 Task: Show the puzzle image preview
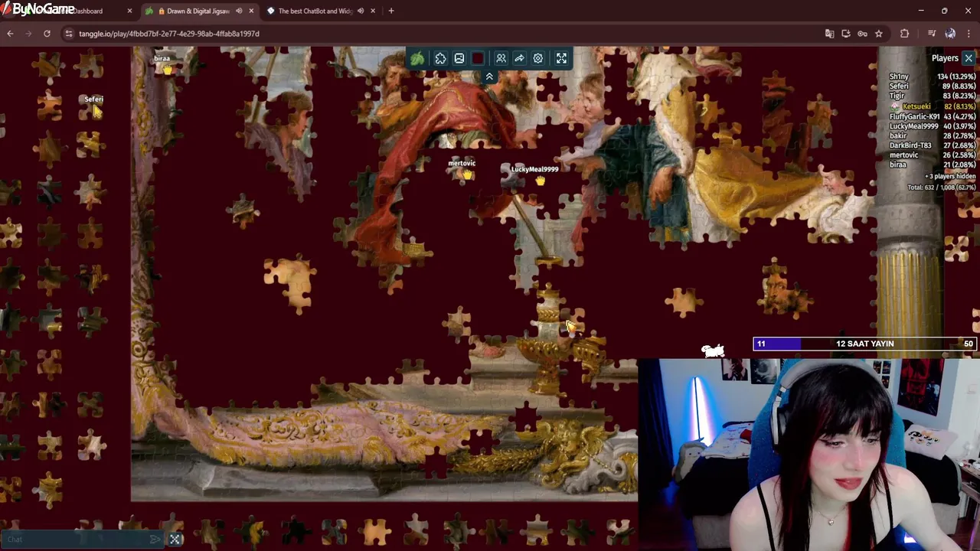[x=459, y=59]
